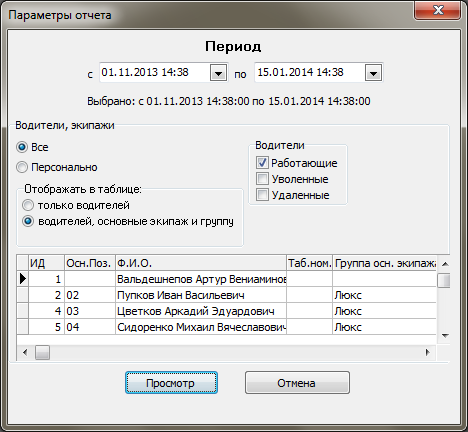Click the horizontal scroll left arrow
468x432 pixels.
[25, 352]
